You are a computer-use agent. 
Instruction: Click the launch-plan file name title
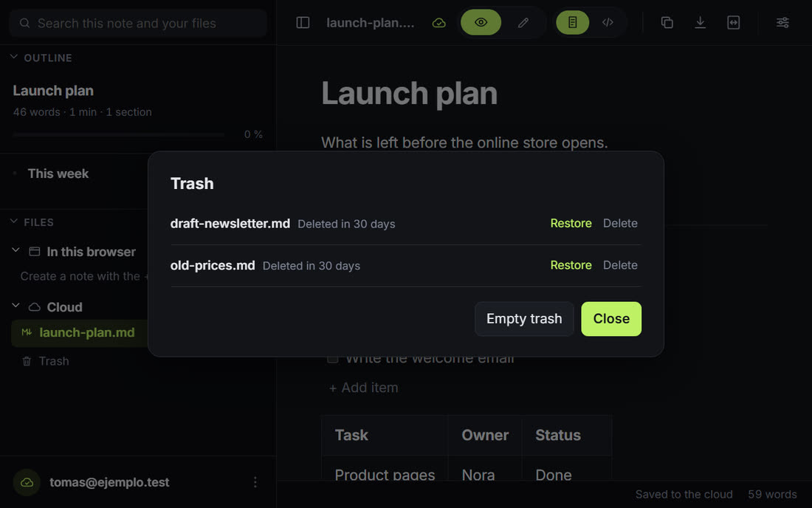(x=370, y=23)
